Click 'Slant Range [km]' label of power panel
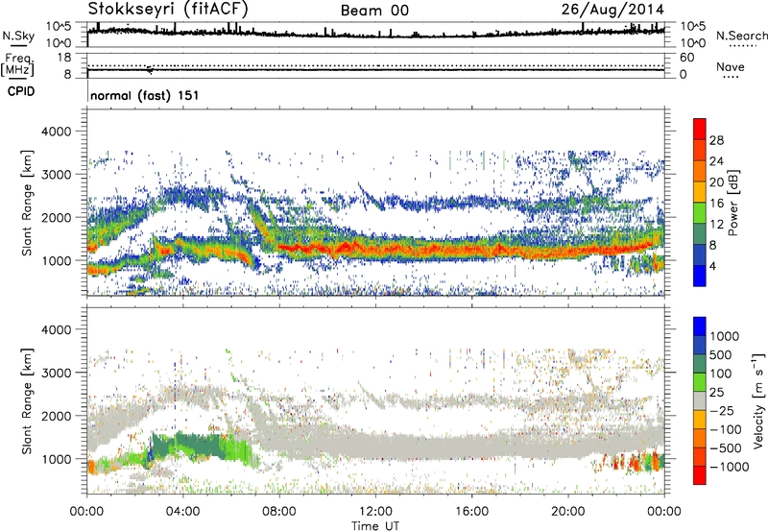 coord(27,203)
